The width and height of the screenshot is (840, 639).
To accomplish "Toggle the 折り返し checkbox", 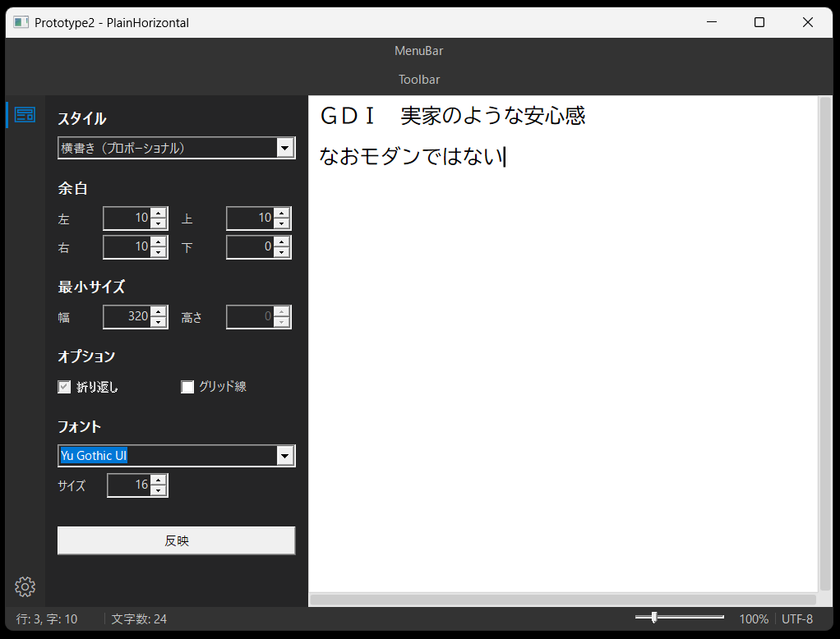I will tap(64, 387).
